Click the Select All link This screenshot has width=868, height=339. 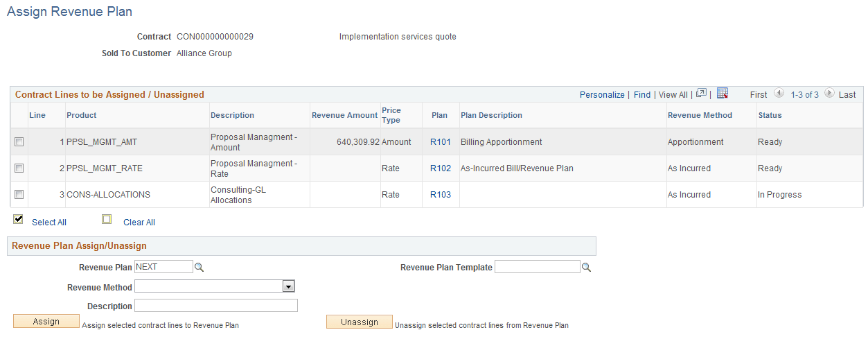coord(49,223)
